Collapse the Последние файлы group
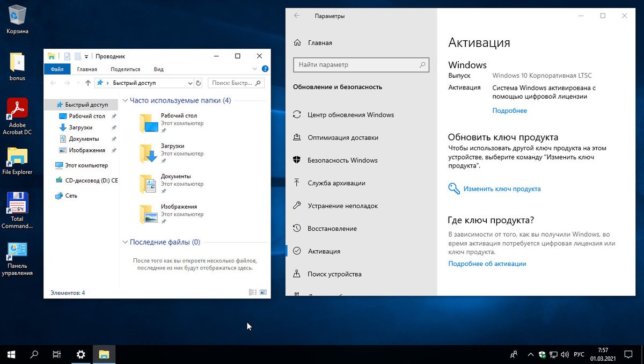Image resolution: width=644 pixels, height=364 pixels. point(126,242)
